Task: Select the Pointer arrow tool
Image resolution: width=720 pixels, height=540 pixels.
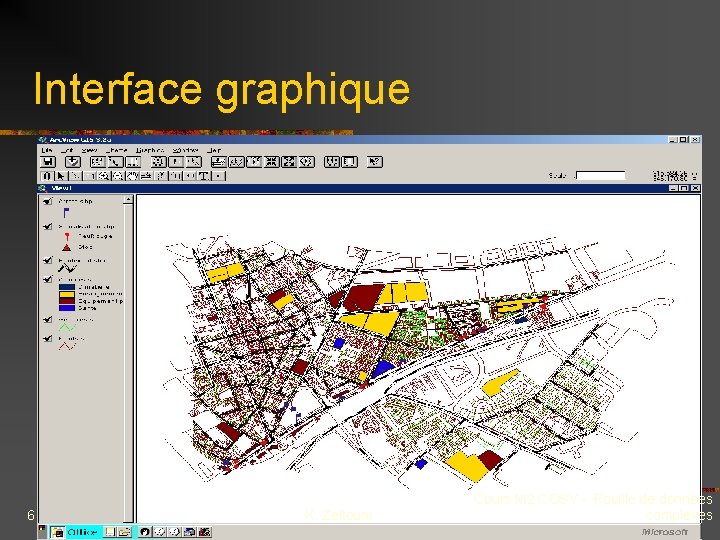Action: click(61, 175)
